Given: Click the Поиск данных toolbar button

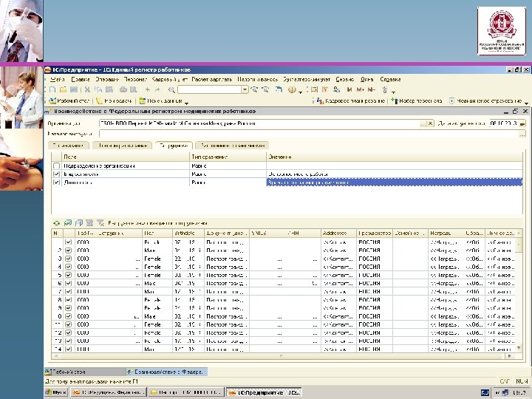Looking at the screenshot, I should click(x=160, y=100).
